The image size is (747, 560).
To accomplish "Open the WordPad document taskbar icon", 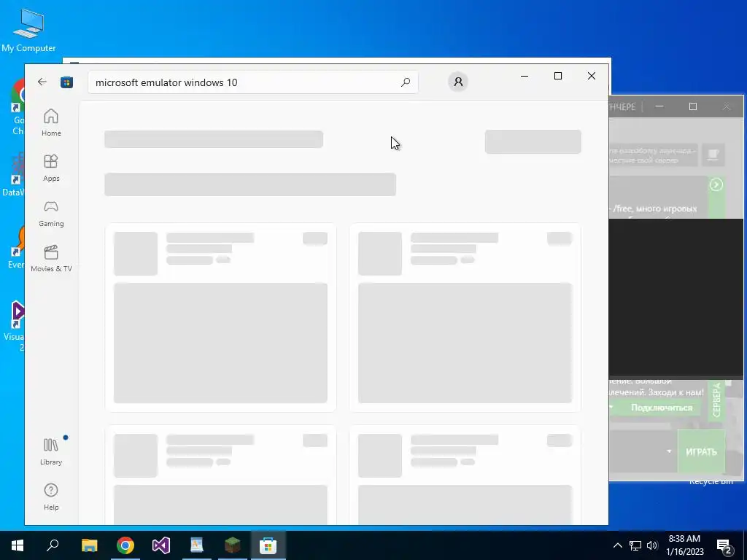I will (x=197, y=545).
